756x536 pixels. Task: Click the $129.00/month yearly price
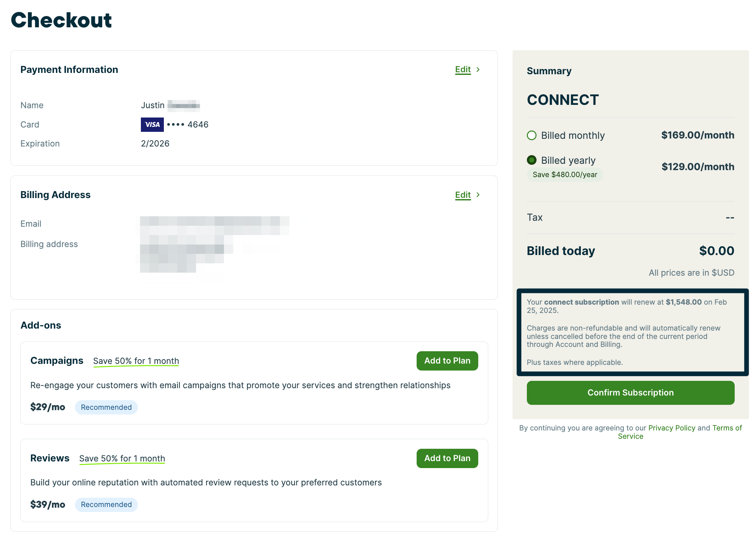tap(698, 167)
